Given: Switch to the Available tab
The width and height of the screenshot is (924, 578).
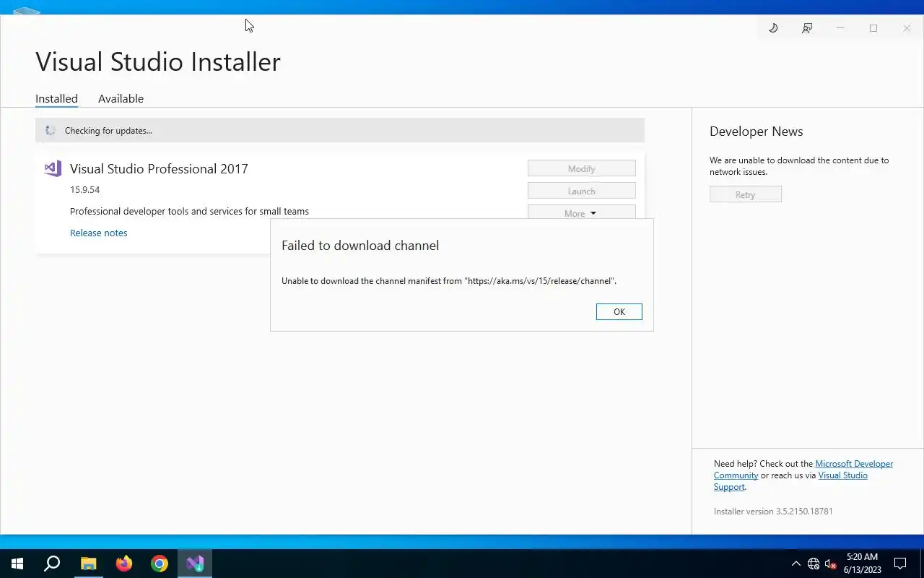Looking at the screenshot, I should click(121, 99).
